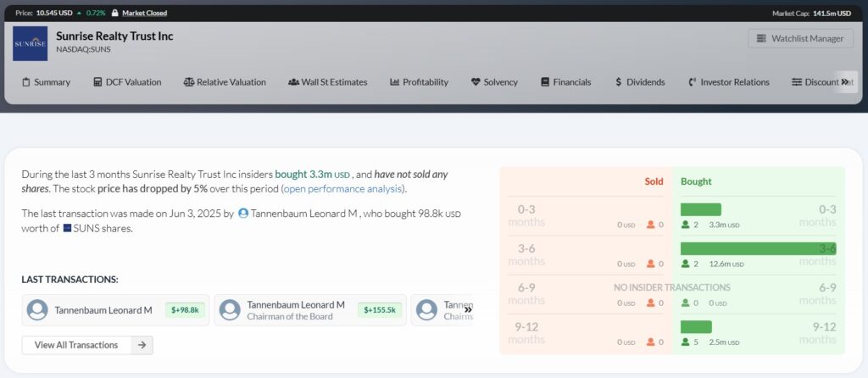This screenshot has height=378, width=868.
Task: Click green buyer icon in 0-3 months row
Action: [685, 225]
